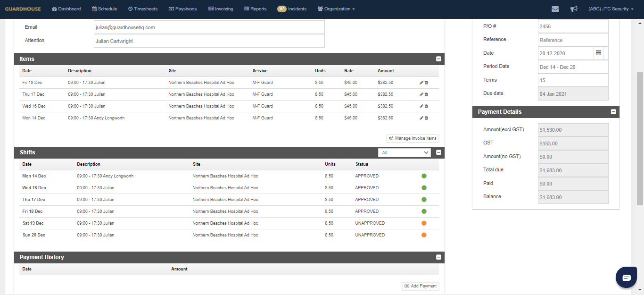
Task: Click the Rate column header in Items
Action: point(349,71)
